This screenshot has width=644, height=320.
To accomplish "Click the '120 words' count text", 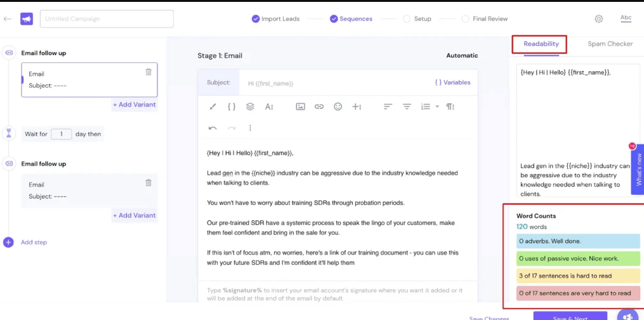I will pos(532,227).
